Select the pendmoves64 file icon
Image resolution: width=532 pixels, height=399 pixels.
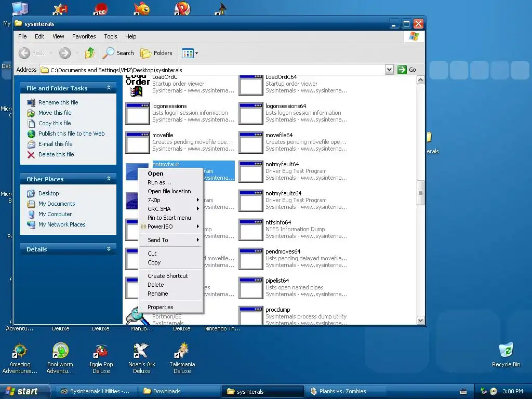(251, 259)
